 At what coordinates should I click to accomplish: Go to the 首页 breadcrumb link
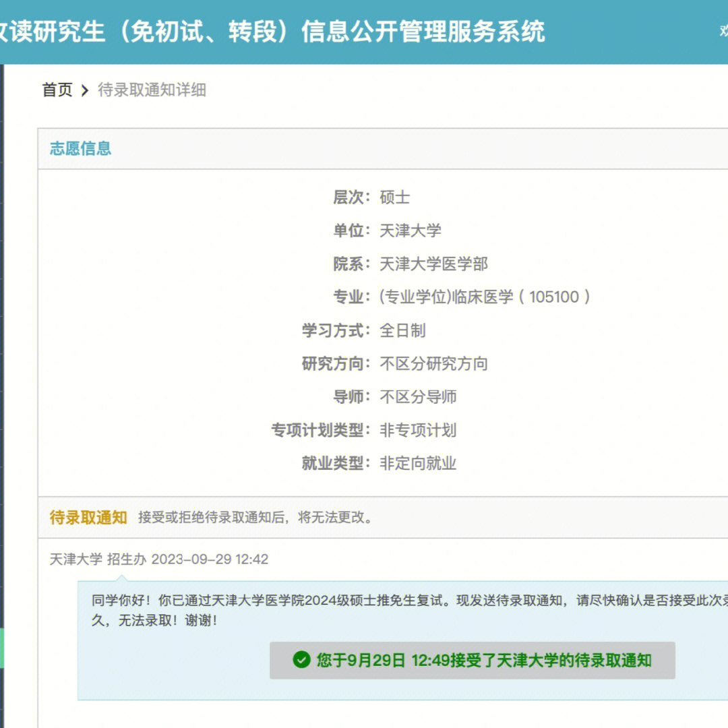tap(57, 90)
